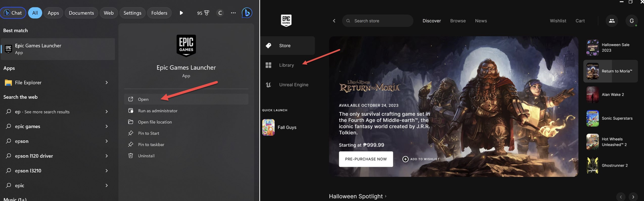
Task: Click the Search store input field
Action: click(378, 21)
